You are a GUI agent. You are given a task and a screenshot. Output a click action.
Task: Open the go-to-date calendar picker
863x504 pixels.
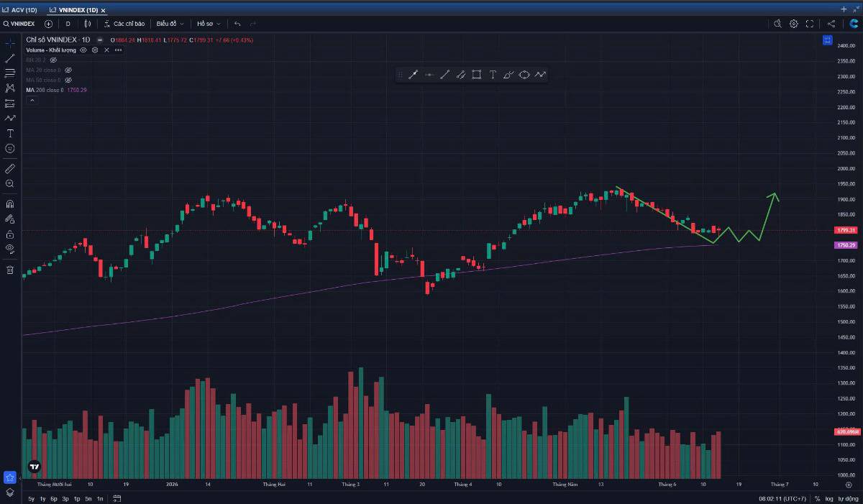[x=117, y=498]
